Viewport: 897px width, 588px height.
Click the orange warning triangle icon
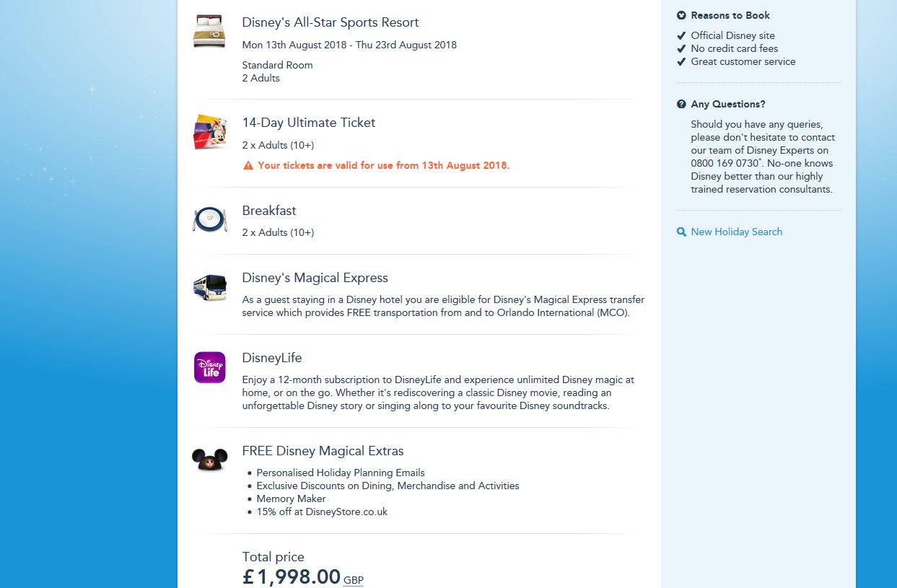click(x=248, y=165)
